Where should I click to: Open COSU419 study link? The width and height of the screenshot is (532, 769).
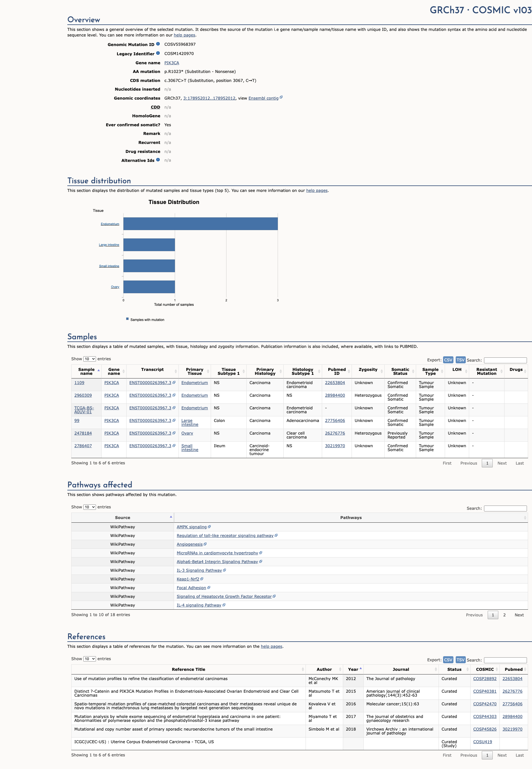(482, 742)
